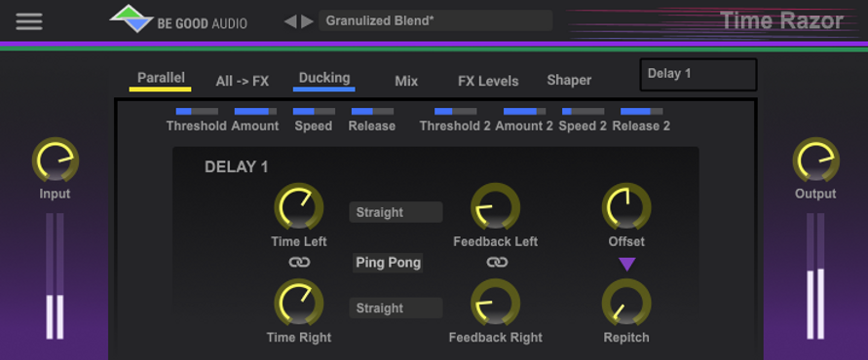Toggle the All -> FX option
The height and width of the screenshot is (360, 868).
pyautogui.click(x=242, y=82)
